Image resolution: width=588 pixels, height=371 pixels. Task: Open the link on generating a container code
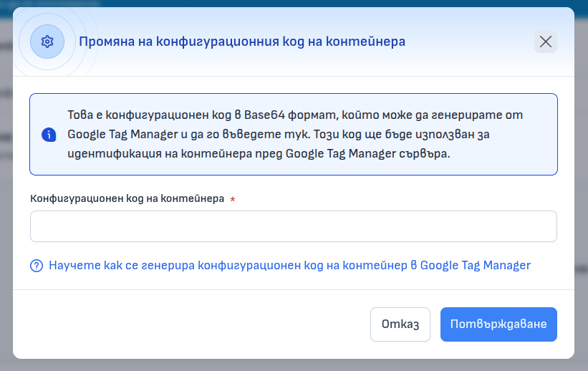pyautogui.click(x=289, y=265)
